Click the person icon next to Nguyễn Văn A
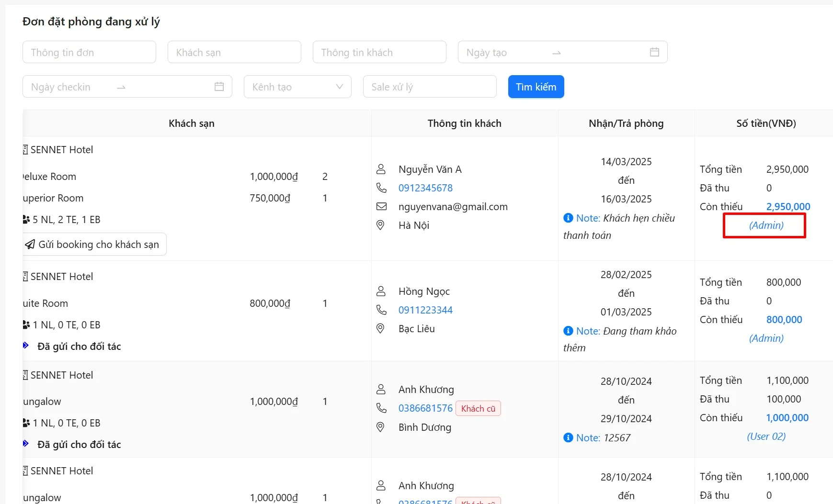833x504 pixels. [381, 169]
